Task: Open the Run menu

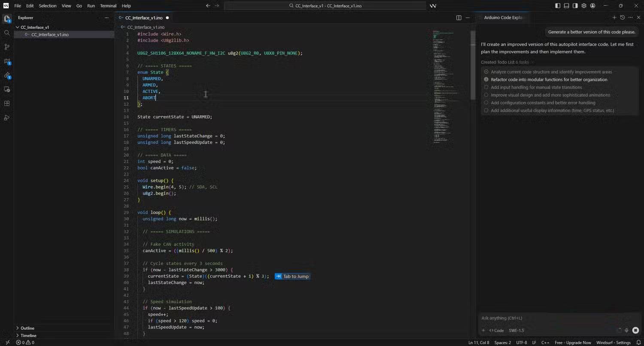Action: 91,6
